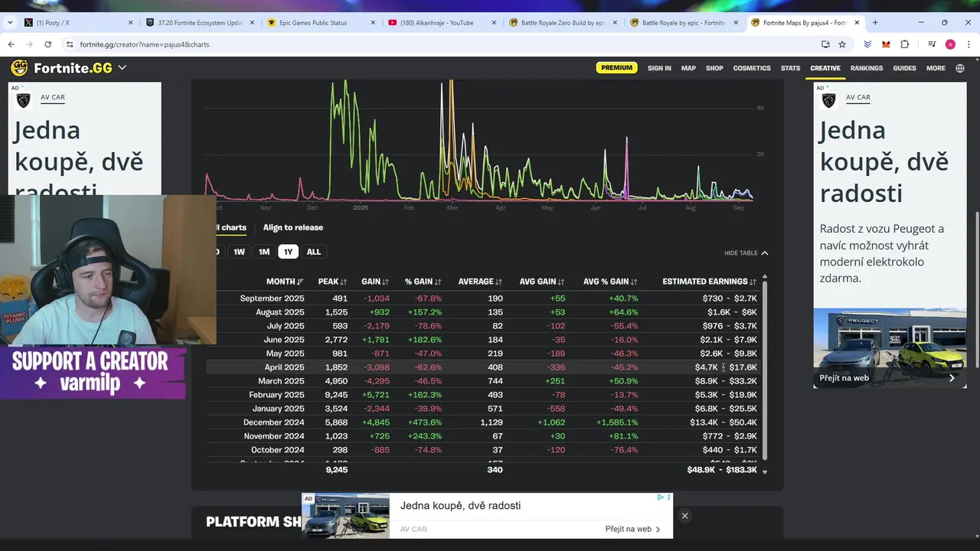
Task: Sort table by GAIN column arrows
Action: 385,282
